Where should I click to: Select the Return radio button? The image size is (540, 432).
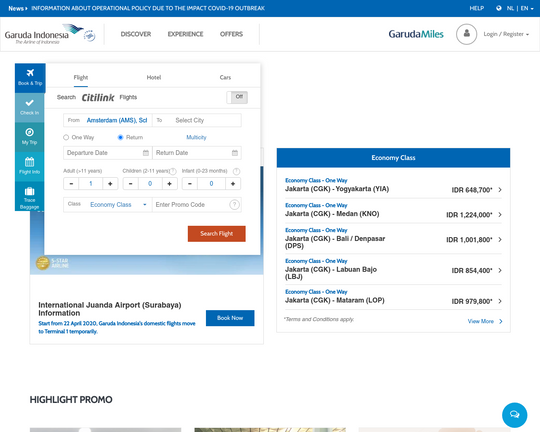pos(121,137)
